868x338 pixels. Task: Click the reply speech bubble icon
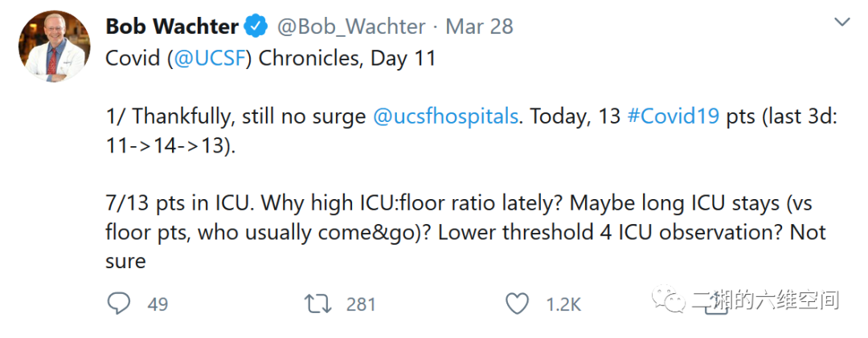tap(119, 303)
